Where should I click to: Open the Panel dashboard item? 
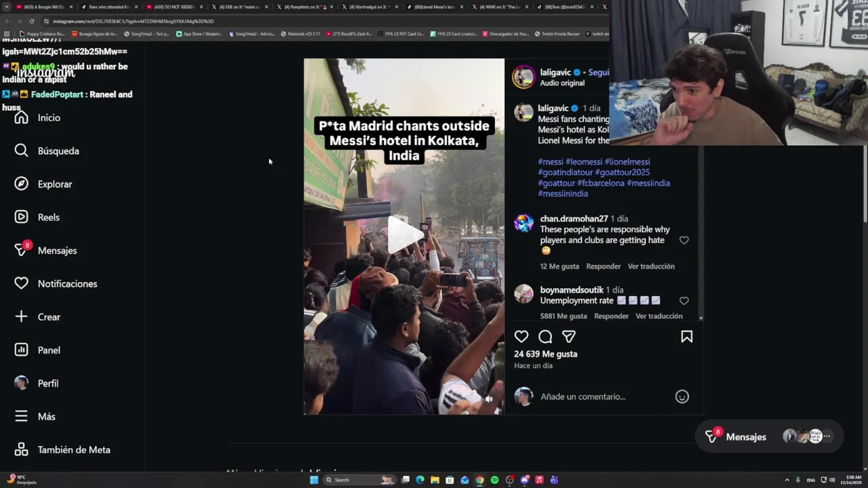tap(37, 350)
